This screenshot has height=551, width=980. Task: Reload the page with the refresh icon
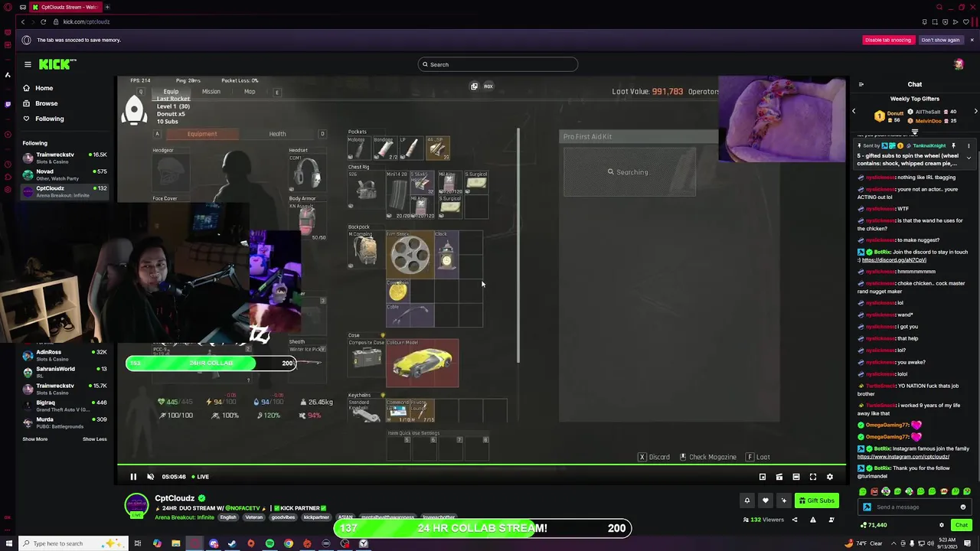point(43,21)
